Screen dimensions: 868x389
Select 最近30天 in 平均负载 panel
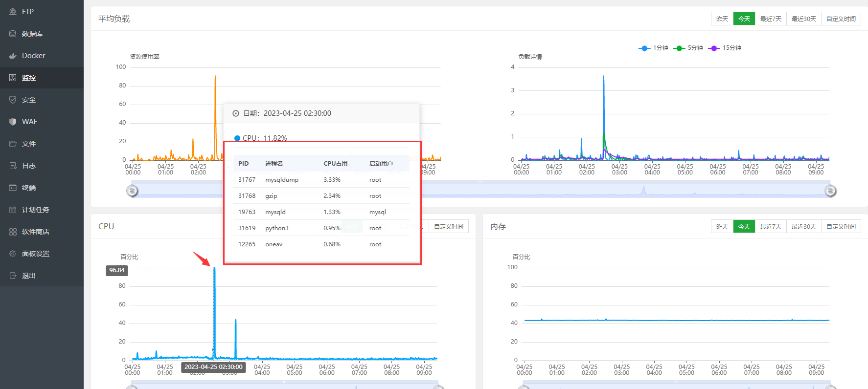[804, 19]
